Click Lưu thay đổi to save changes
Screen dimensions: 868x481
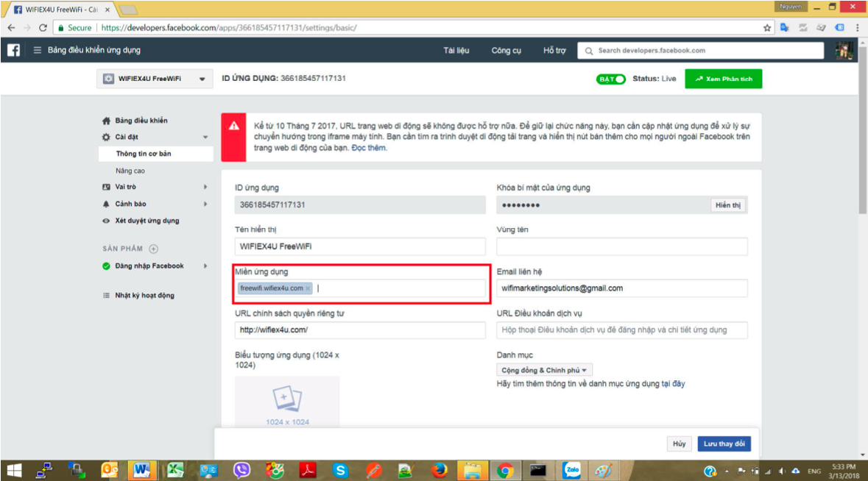(724, 444)
